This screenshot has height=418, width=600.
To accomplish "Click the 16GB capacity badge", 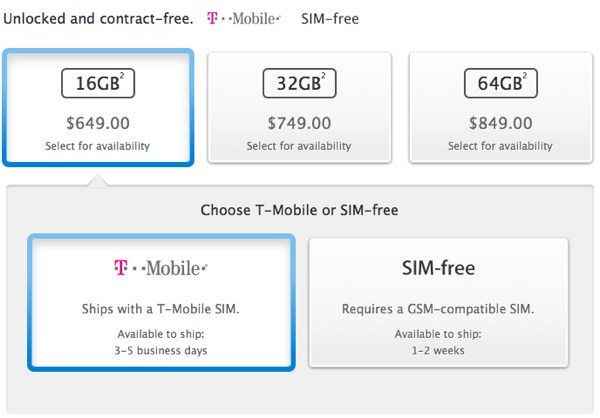I will point(98,83).
